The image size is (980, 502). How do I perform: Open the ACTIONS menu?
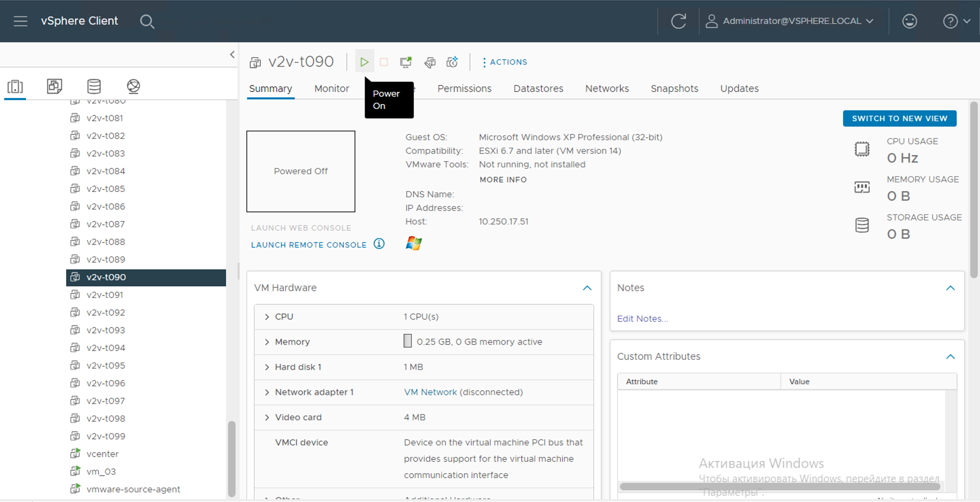pos(504,62)
